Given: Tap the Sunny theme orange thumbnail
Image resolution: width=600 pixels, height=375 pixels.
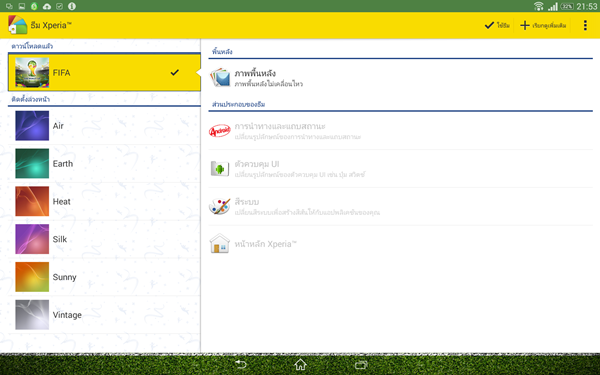Looking at the screenshot, I should tap(32, 277).
